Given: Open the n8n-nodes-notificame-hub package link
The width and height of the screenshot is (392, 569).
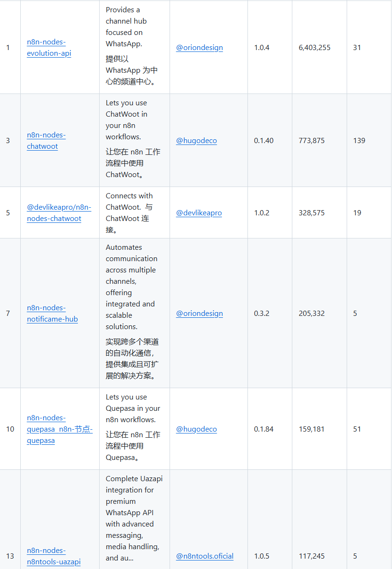Looking at the screenshot, I should (52, 314).
